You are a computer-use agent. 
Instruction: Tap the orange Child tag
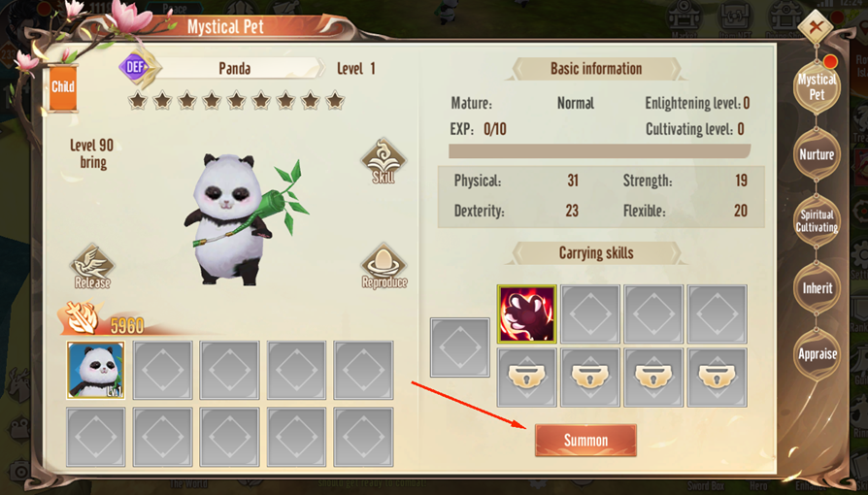coord(62,87)
